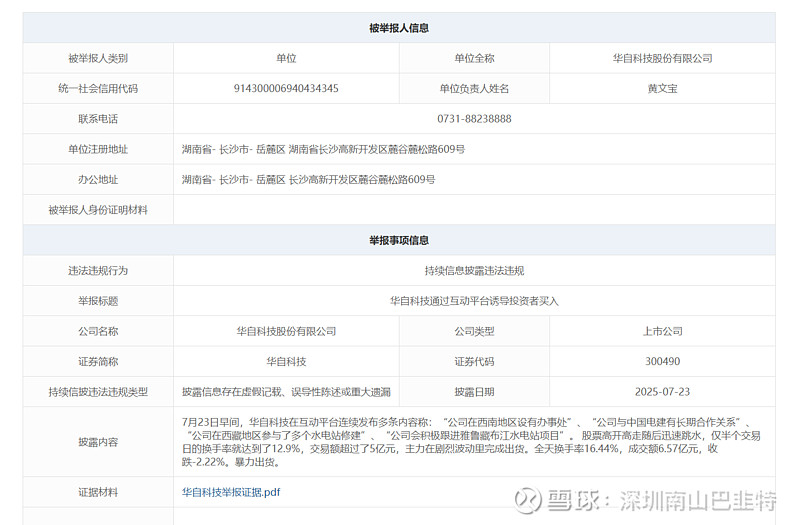This screenshot has height=525, width=800.
Task: Select the disclosure paragraph starting 7月23日早间
Action: [471, 442]
